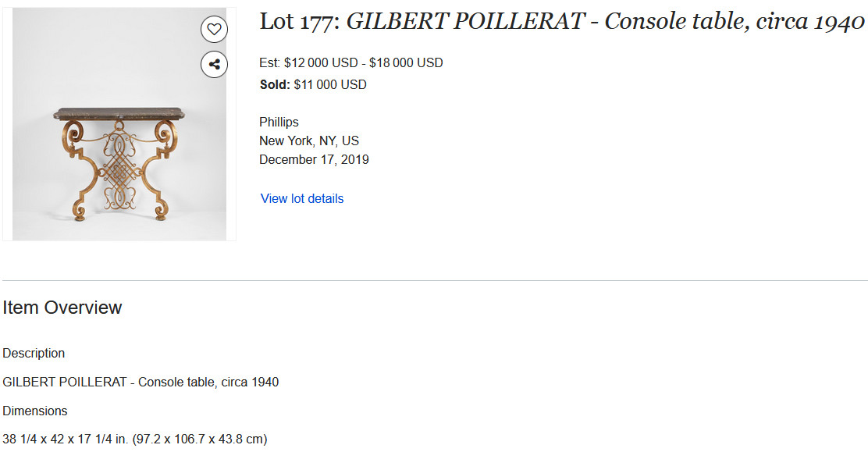Viewport: 868px width, 459px height.
Task: Click the bold Sold: label
Action: [275, 85]
